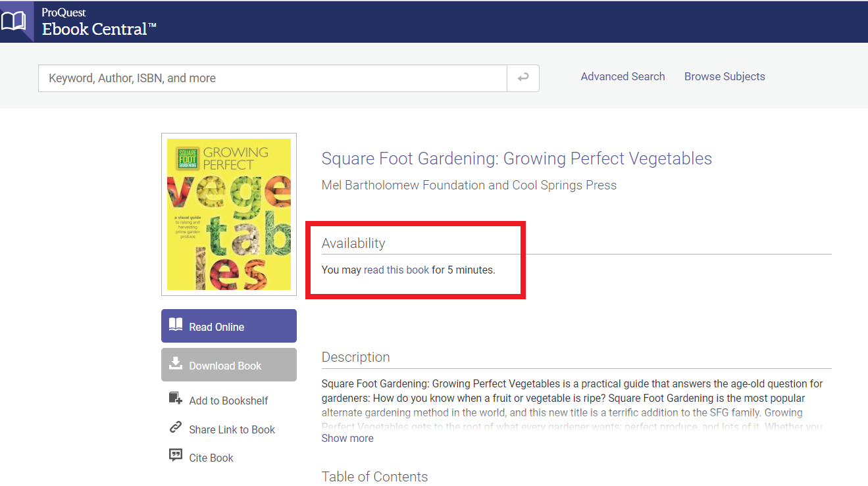Open Advanced Search
The image size is (868, 486).
[x=623, y=76]
